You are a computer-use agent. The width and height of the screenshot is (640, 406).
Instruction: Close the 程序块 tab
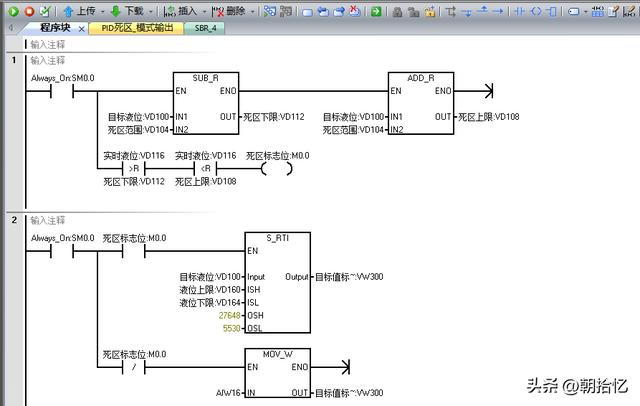[79, 28]
